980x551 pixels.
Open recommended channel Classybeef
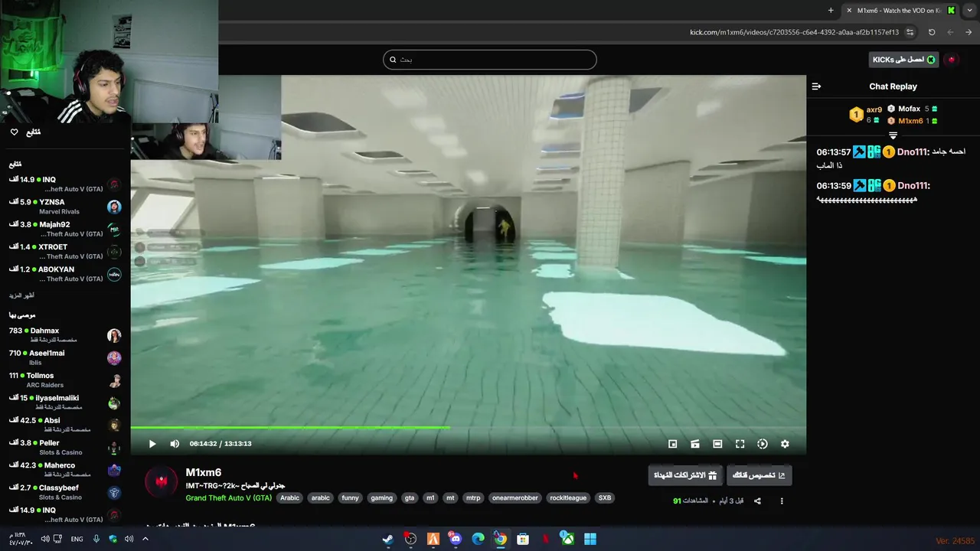tap(65, 492)
